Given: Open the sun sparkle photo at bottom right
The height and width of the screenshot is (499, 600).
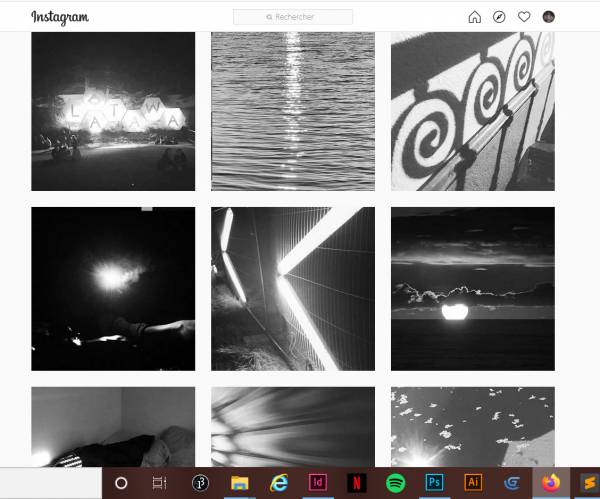Looking at the screenshot, I should point(472,427).
